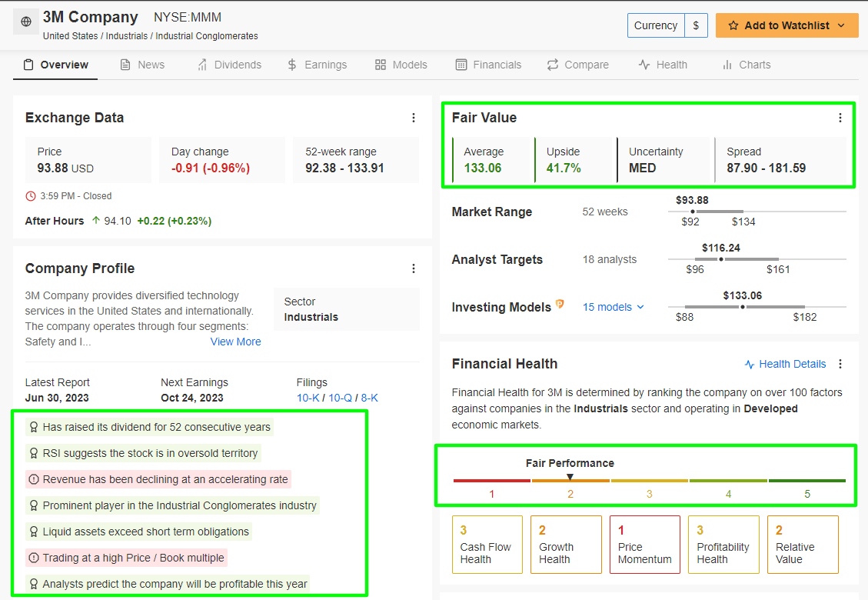Click View More in Company Profile
Viewport: 868px width, 600px height.
coord(235,342)
